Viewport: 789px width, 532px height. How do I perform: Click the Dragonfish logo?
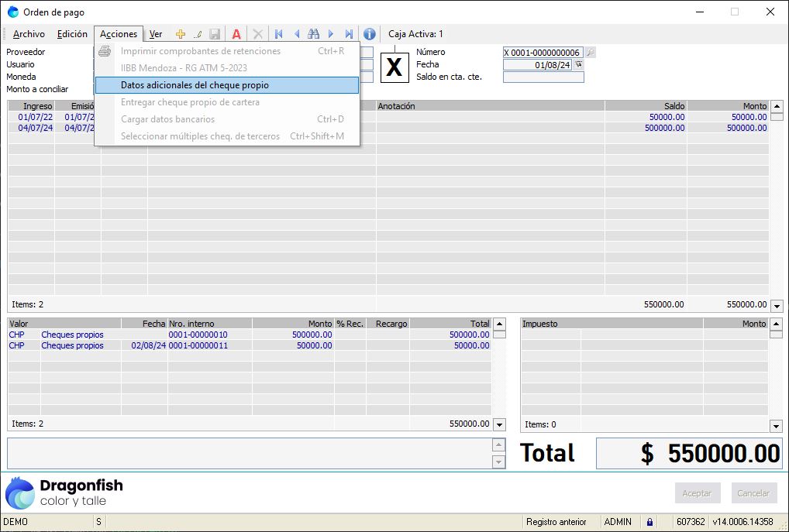click(x=64, y=493)
